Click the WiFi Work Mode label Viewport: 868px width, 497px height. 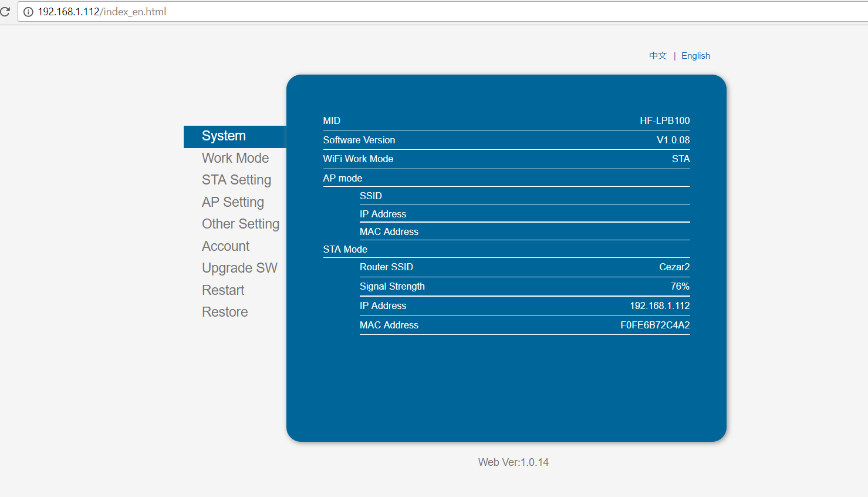[x=358, y=159]
